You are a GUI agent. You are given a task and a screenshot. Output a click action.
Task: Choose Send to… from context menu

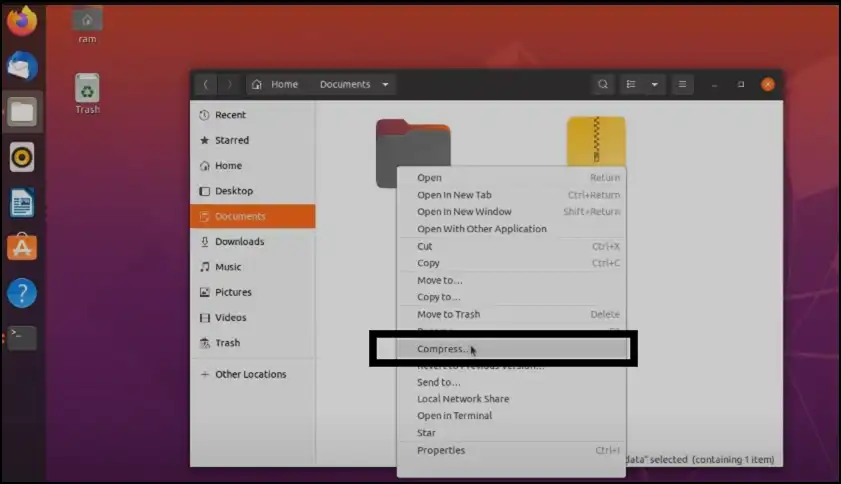512,382
